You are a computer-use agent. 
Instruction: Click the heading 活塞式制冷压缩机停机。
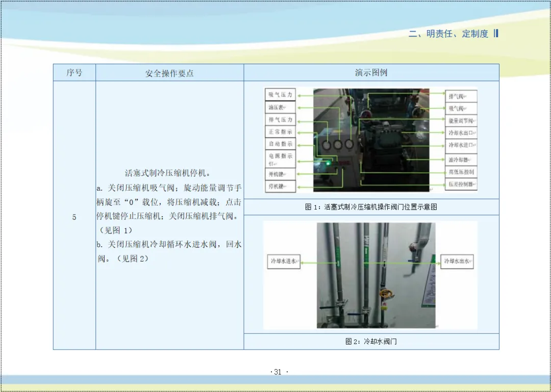pos(168,173)
